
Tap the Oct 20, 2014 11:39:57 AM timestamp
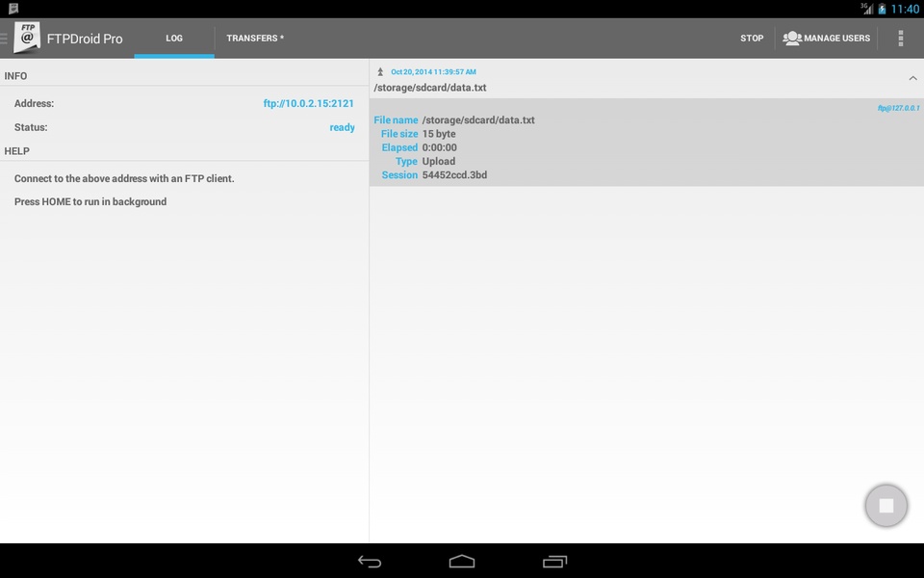(x=433, y=72)
